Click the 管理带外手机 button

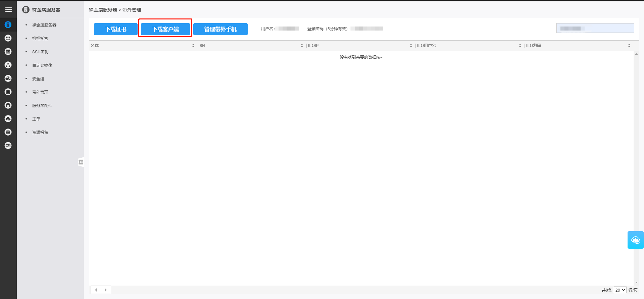(x=220, y=29)
